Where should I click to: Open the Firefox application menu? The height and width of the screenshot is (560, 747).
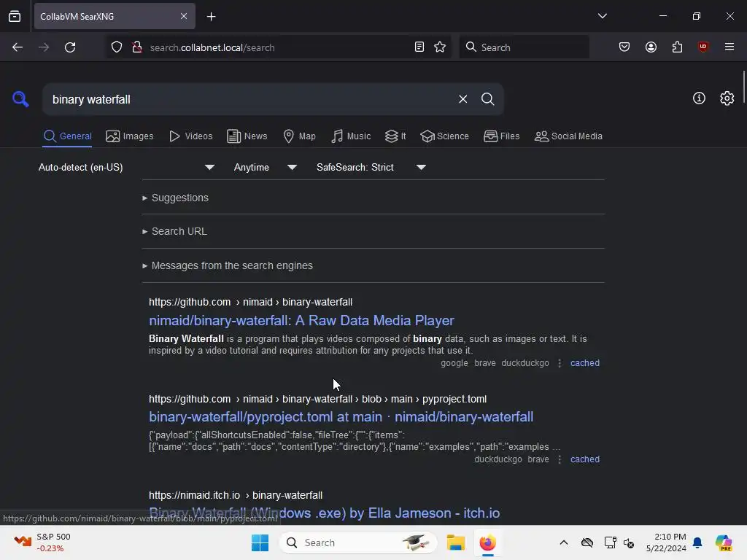click(729, 47)
